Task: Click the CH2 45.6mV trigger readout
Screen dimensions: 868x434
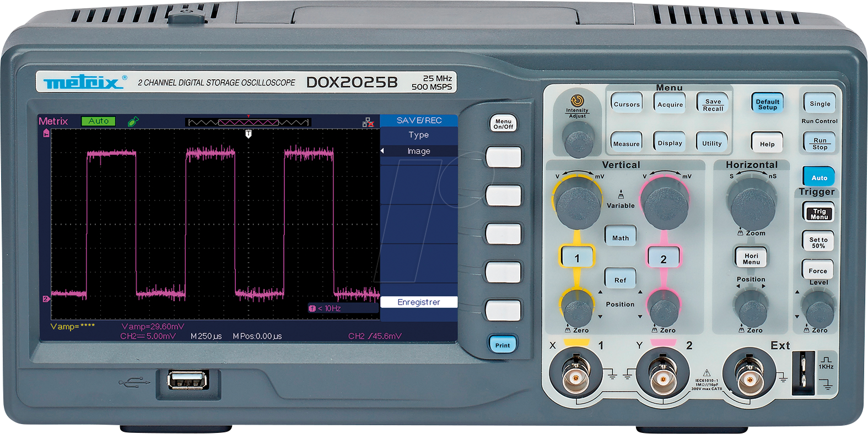Action: coord(375,336)
